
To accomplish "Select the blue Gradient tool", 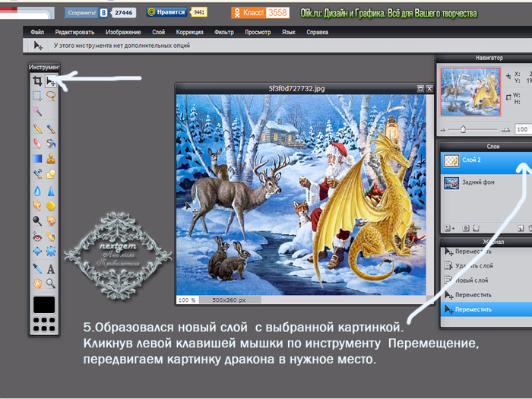I will pos(37,158).
